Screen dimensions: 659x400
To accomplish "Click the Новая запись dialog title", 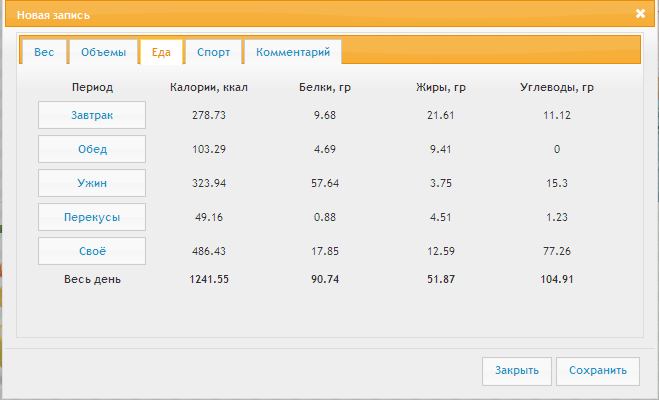I will pos(53,15).
